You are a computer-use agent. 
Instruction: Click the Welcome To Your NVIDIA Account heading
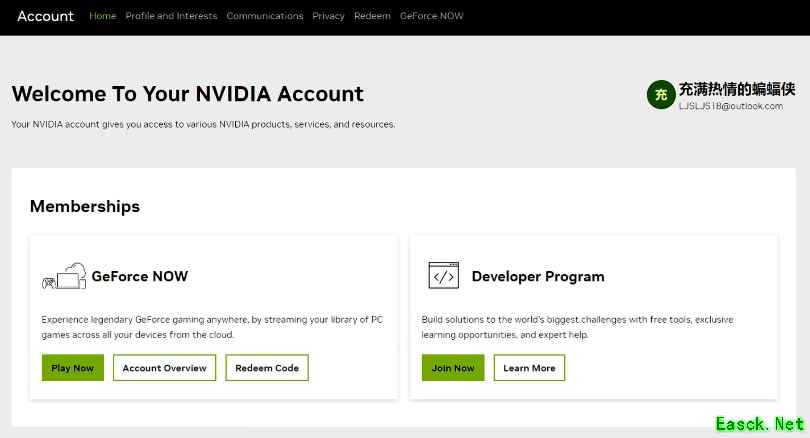(188, 94)
